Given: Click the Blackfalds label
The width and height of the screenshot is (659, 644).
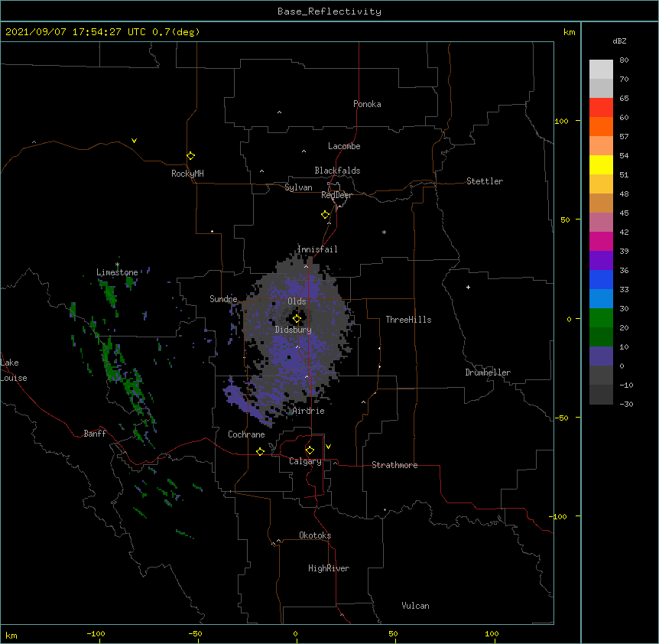Looking at the screenshot, I should tap(337, 171).
